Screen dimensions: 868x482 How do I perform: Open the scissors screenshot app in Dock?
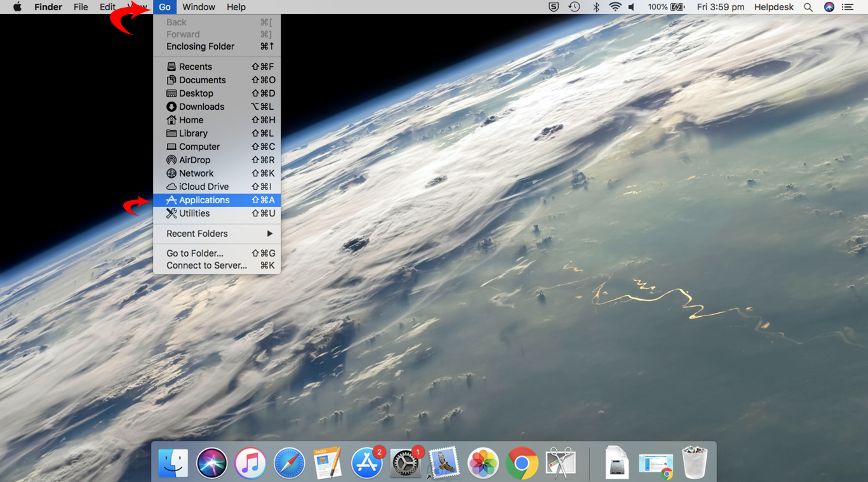tap(561, 462)
